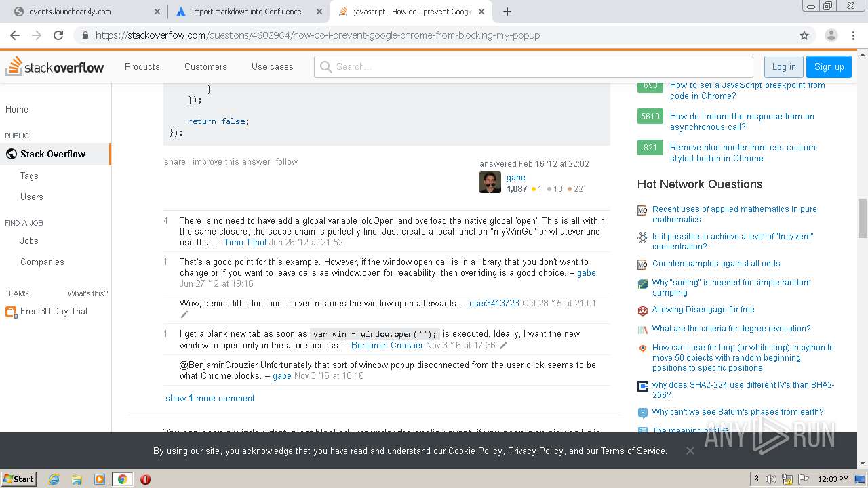Click the Teams briefcase icon
The image size is (868, 488).
[11, 312]
